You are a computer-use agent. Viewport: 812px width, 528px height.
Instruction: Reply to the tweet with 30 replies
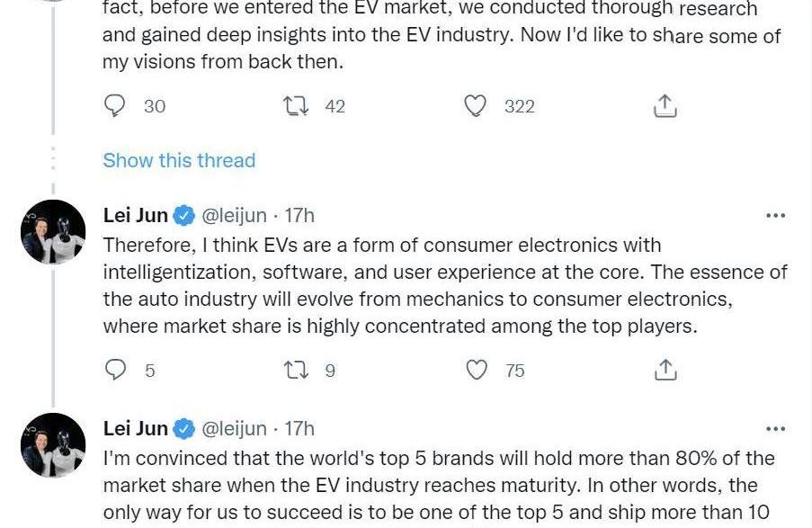click(x=115, y=106)
